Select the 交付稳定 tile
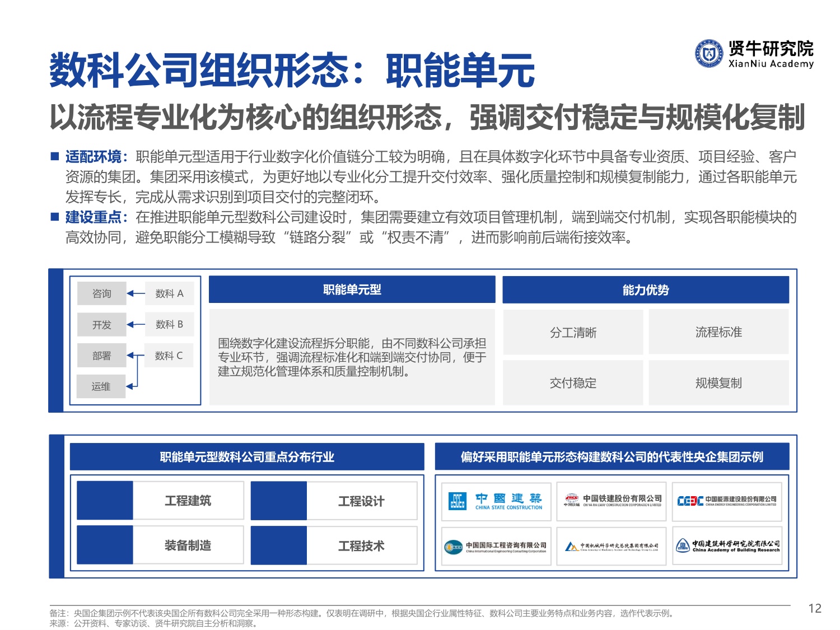The height and width of the screenshot is (630, 840). tap(573, 383)
